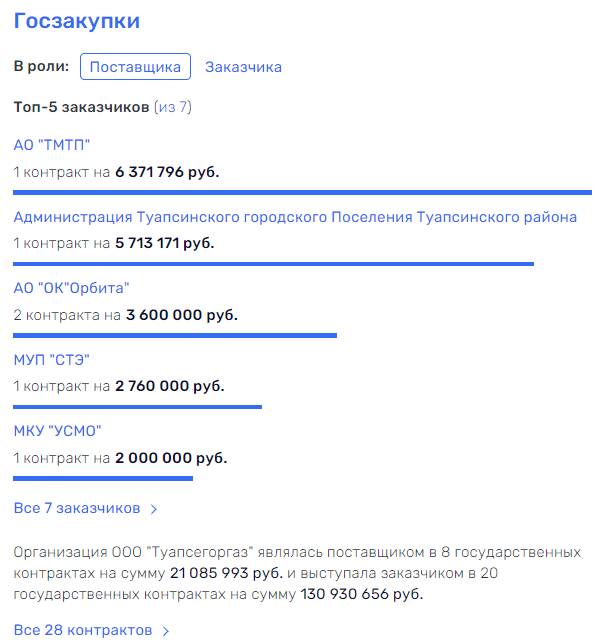Open Администрация Туапсинского городского Поселения link
This screenshot has height=644, width=595.
pyautogui.click(x=295, y=217)
